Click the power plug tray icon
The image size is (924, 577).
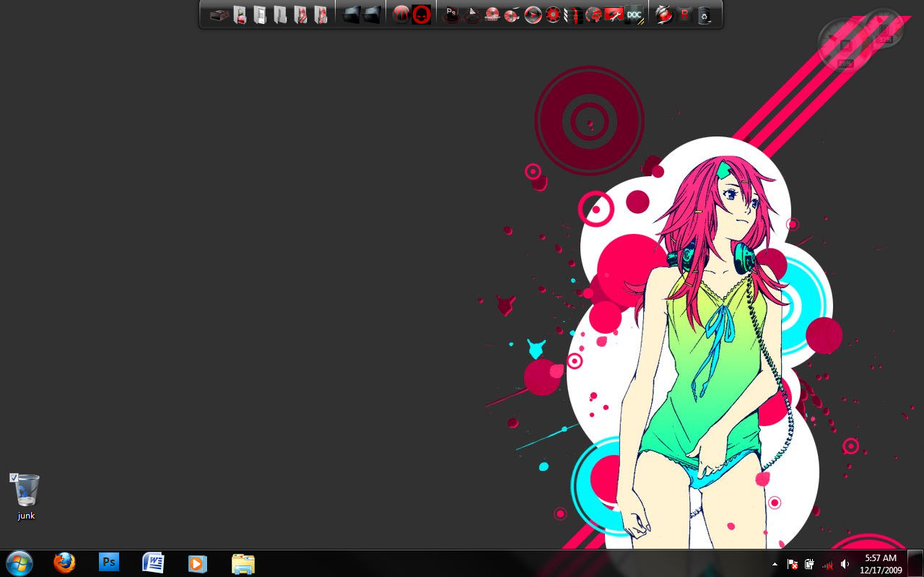810,564
